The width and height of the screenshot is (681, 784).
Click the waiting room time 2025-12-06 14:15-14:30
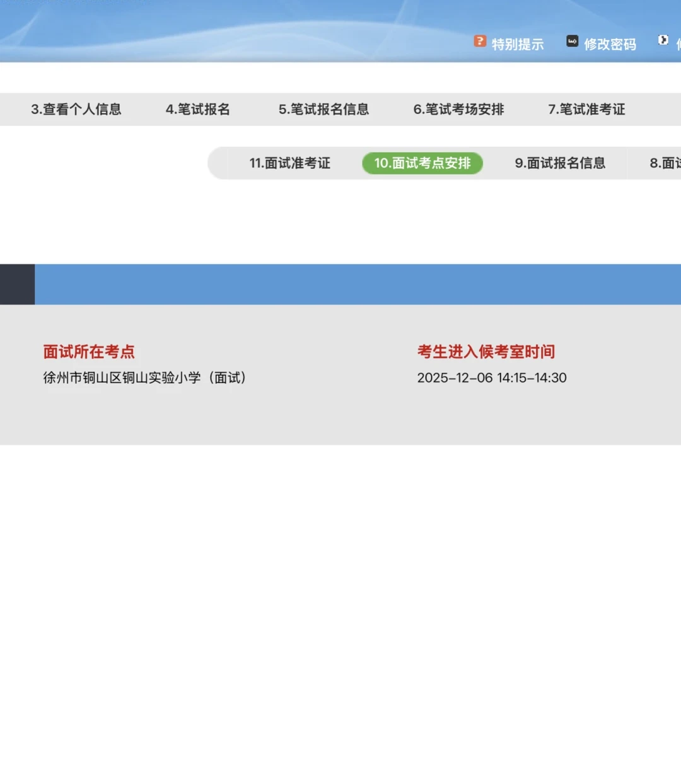tap(492, 378)
